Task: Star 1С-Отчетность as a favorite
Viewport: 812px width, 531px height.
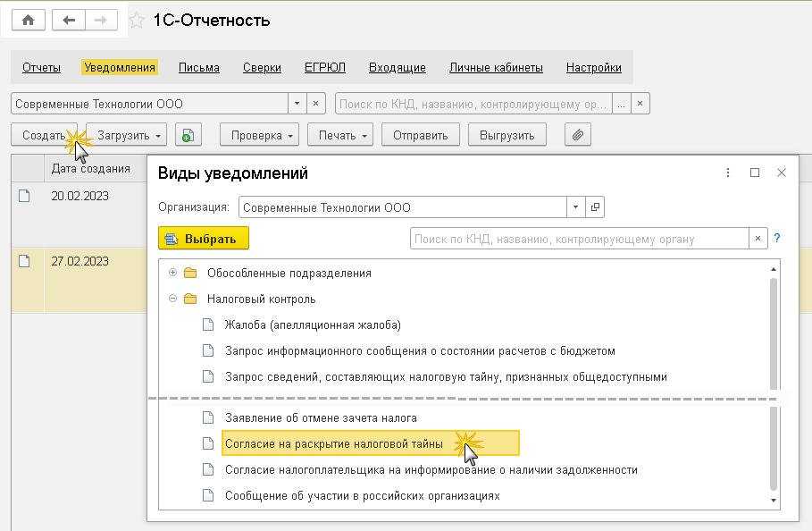Action: tap(137, 21)
